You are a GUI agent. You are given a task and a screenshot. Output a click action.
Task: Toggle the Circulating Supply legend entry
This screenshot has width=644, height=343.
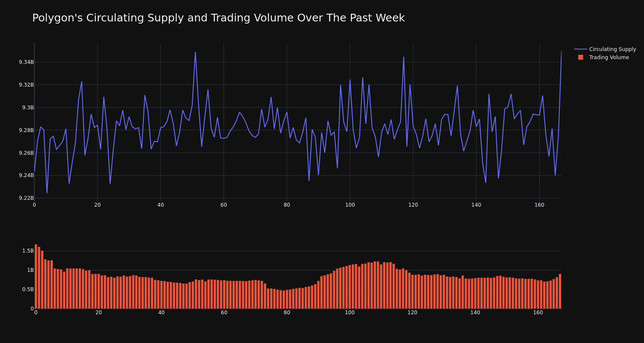(x=605, y=49)
